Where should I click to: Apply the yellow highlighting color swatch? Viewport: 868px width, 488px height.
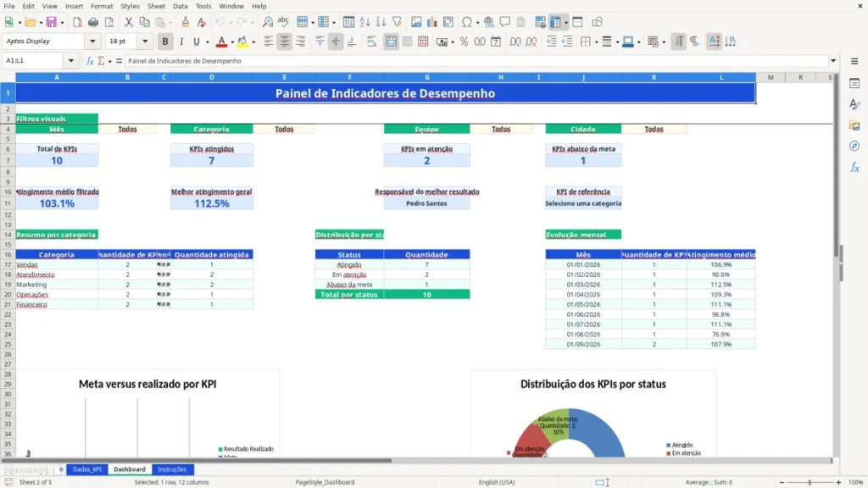[x=242, y=42]
